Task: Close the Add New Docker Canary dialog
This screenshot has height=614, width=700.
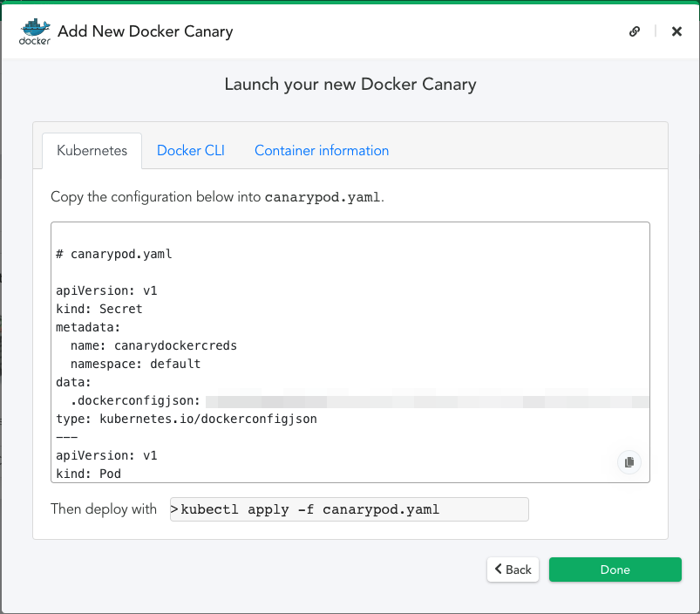Action: click(x=676, y=31)
